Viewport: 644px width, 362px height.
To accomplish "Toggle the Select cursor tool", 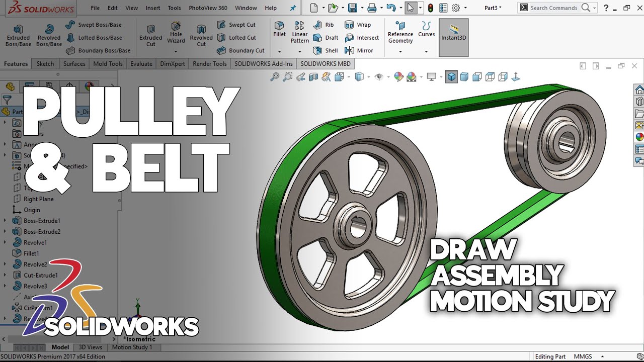I will (411, 8).
